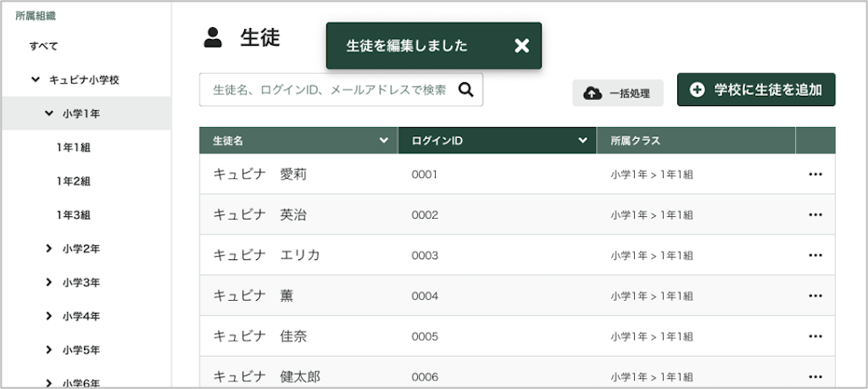Click the login ID 0002
This screenshot has height=389, width=868.
(425, 214)
